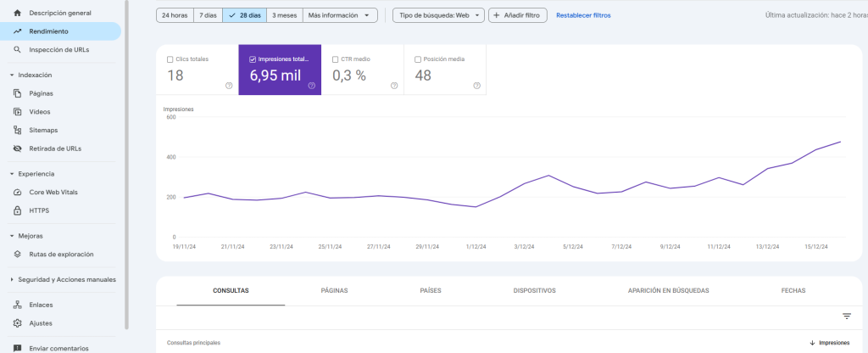Image resolution: width=868 pixels, height=353 pixels.
Task: Open Descripción general home icon
Action: pos(17,14)
